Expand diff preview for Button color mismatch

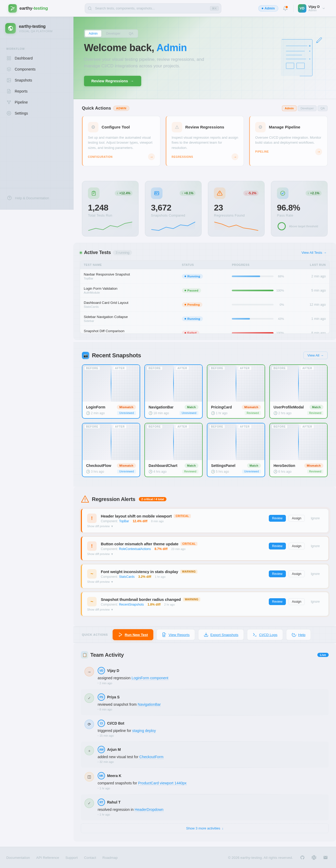100,554
